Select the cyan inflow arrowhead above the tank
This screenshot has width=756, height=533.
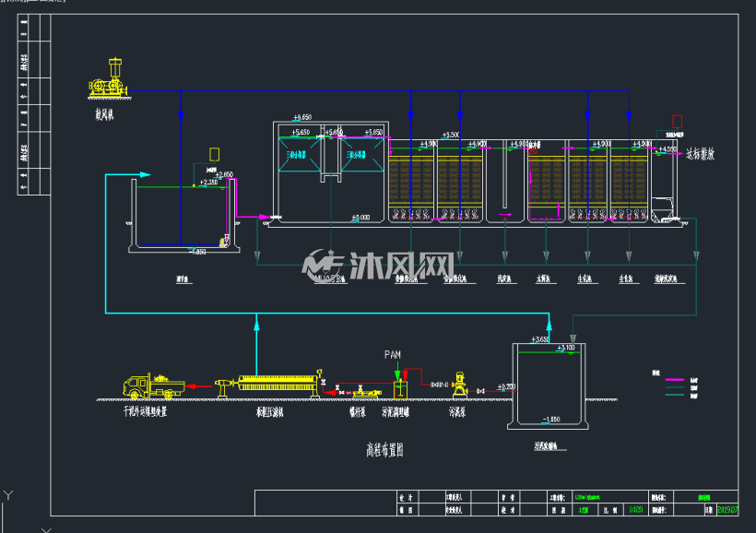[x=145, y=174]
